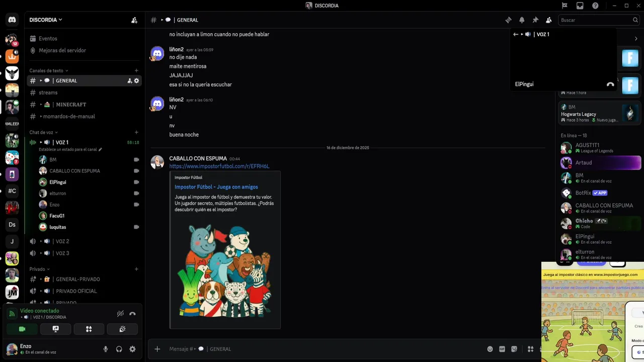644x362 pixels.
Task: Open Discord home direct messages
Action: coord(12,20)
